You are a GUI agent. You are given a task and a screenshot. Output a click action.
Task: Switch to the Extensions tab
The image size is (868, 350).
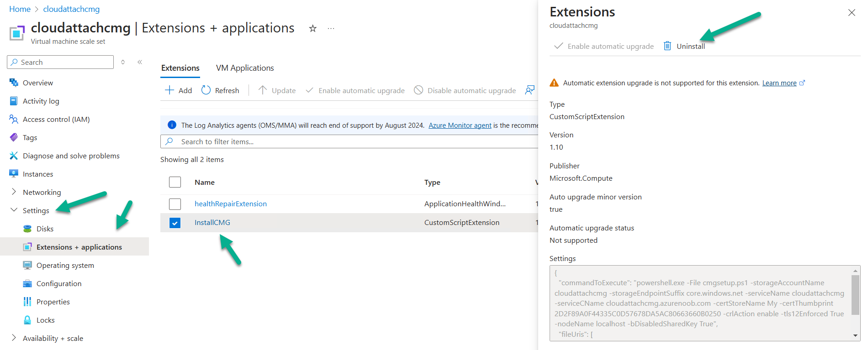[180, 68]
